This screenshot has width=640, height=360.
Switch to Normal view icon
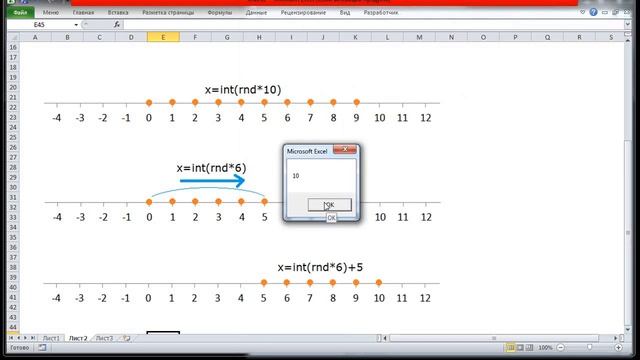pos(510,348)
